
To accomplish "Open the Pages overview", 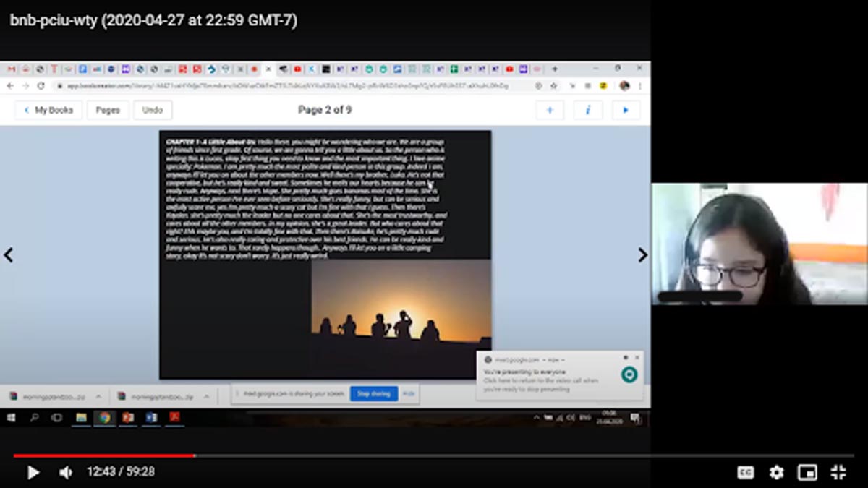I will 108,110.
